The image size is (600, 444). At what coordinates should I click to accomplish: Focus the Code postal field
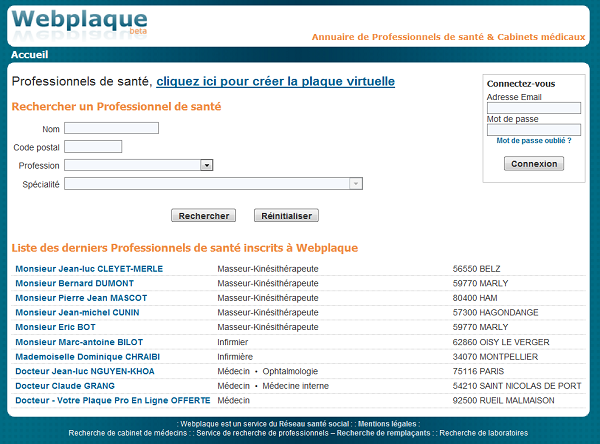point(93,147)
